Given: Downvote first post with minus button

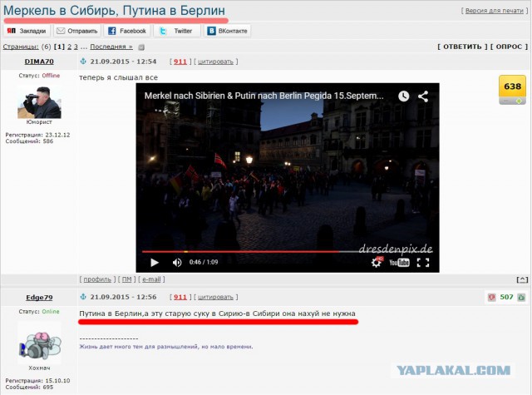Looking at the screenshot, I should (x=506, y=101).
